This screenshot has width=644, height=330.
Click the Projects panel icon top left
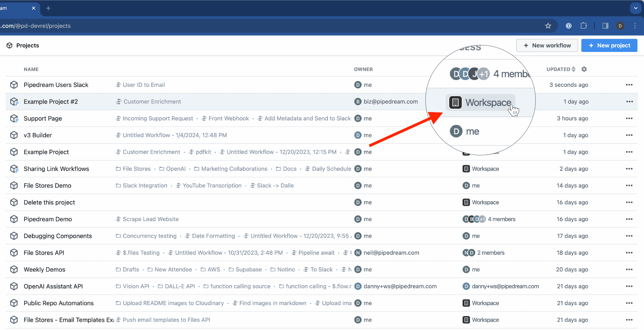9,45
